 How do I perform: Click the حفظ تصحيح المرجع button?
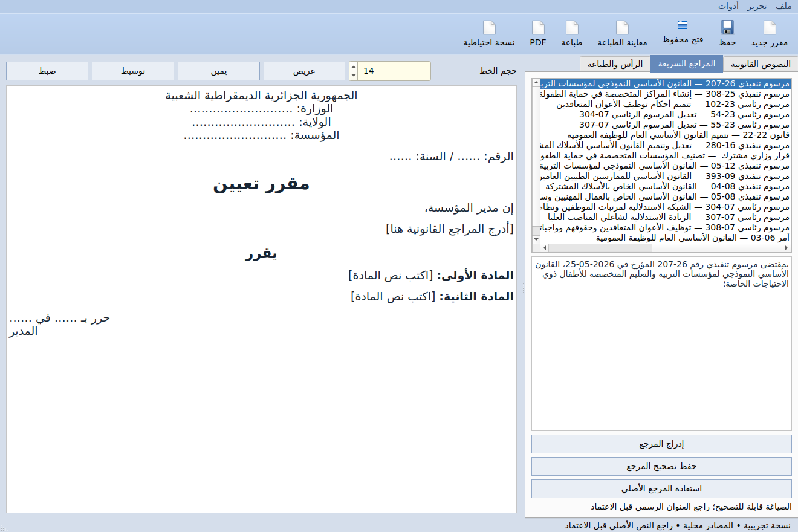(661, 466)
